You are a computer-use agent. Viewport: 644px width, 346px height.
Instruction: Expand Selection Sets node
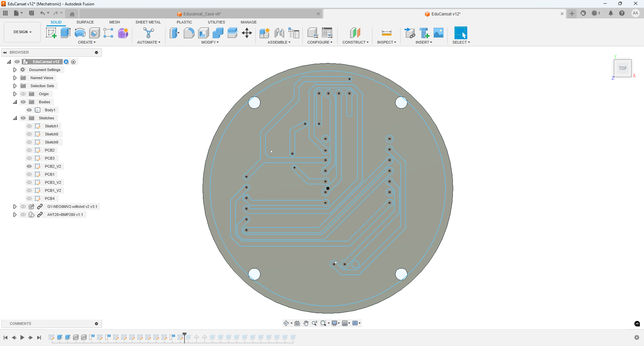tap(15, 86)
